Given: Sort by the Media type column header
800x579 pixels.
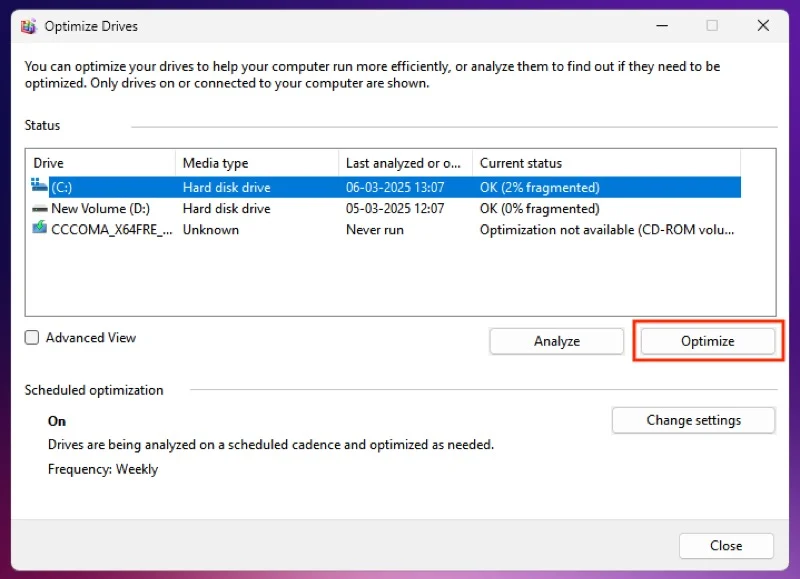Looking at the screenshot, I should 257,163.
